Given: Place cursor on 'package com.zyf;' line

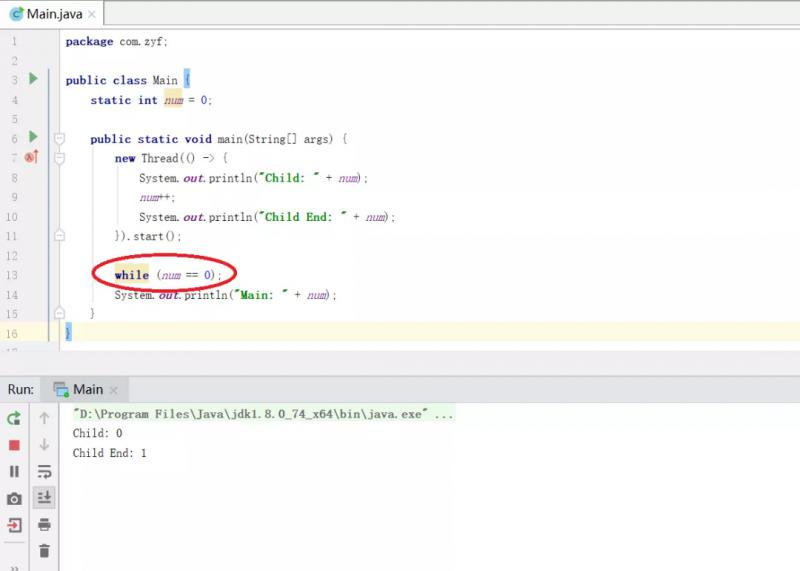Looking at the screenshot, I should coord(116,41).
